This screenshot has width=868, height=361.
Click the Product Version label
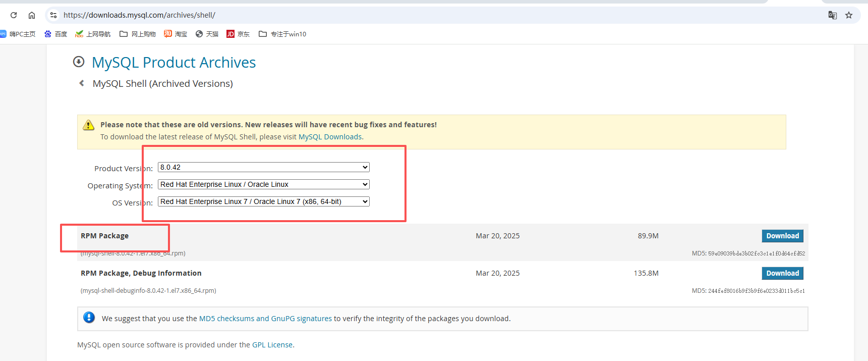click(x=124, y=169)
